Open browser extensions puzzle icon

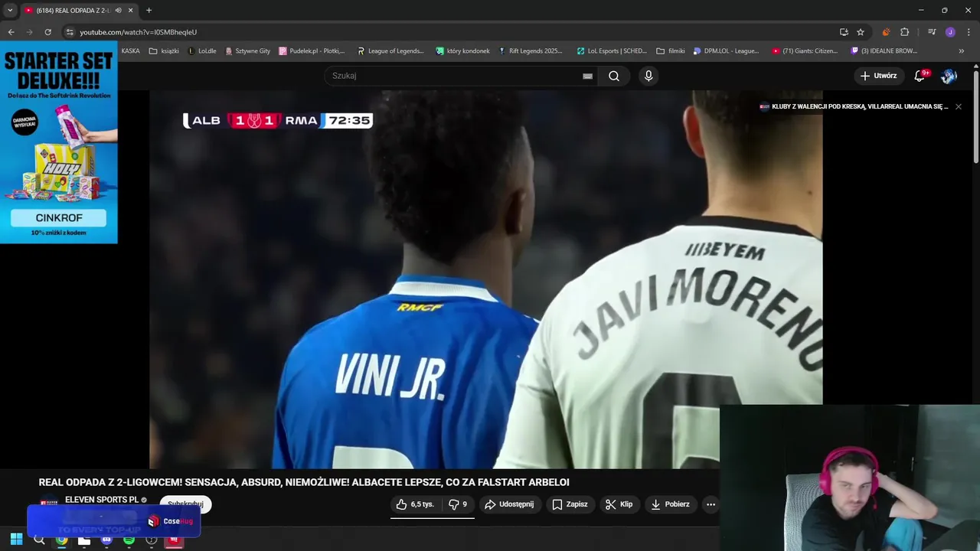pyautogui.click(x=904, y=32)
